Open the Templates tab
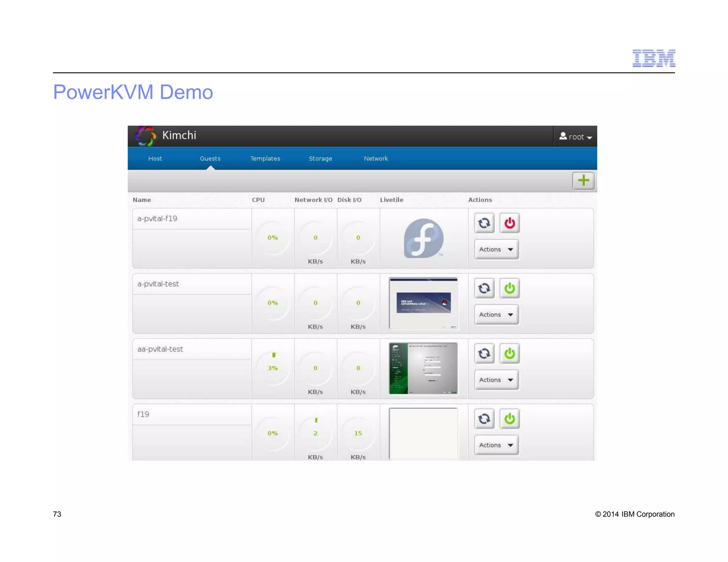728x562 pixels. pos(265,158)
